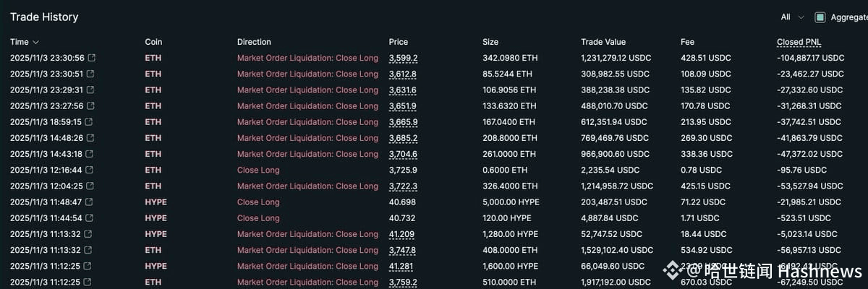Click HYPE coin in the 11:48:47 row
Screen dimensions: 868x289
click(156, 202)
